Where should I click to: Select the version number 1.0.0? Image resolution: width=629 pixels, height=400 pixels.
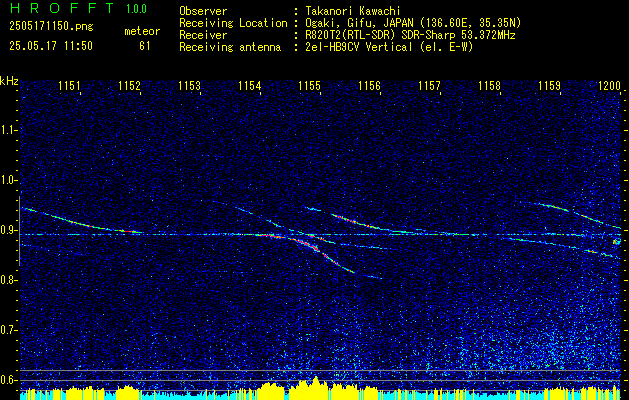click(136, 9)
